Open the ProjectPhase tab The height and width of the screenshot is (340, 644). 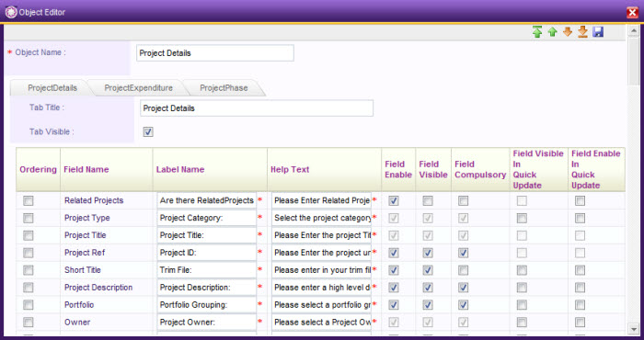point(224,88)
